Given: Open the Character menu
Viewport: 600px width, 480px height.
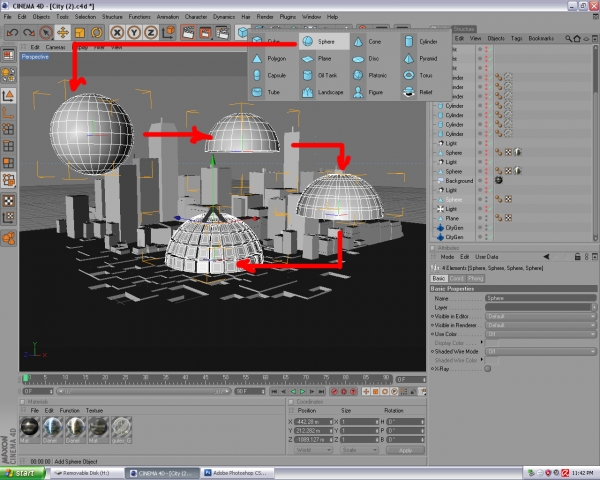Looking at the screenshot, I should [196, 17].
